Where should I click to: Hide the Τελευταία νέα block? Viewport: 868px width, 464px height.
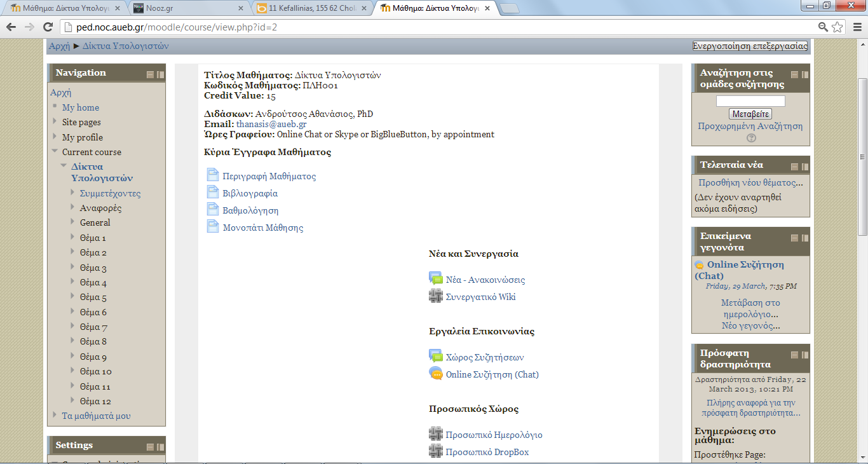click(795, 166)
